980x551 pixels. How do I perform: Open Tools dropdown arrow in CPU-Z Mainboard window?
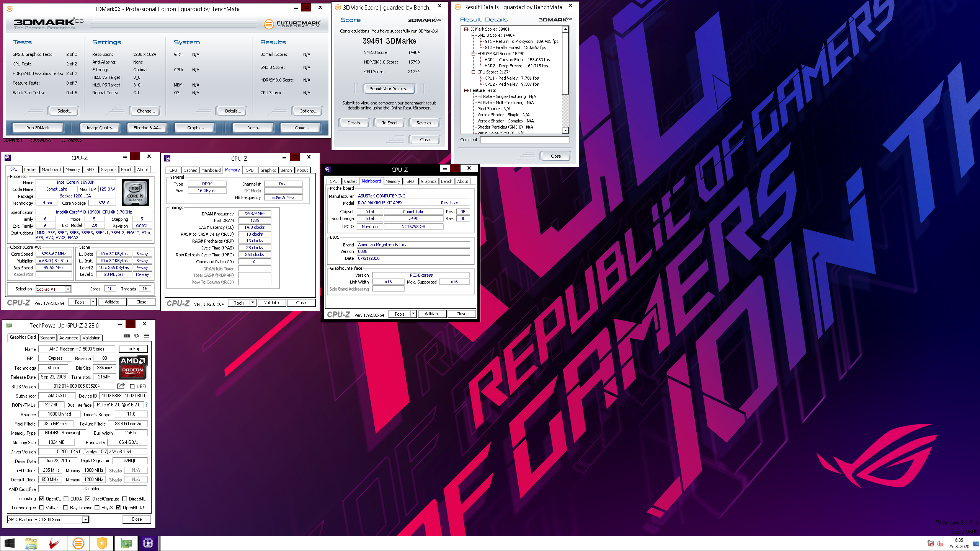413,314
